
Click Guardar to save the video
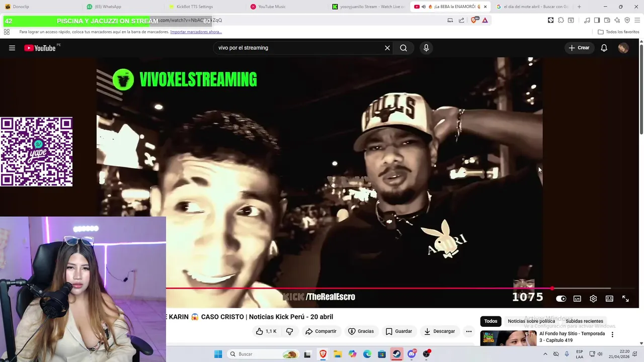[398, 331]
